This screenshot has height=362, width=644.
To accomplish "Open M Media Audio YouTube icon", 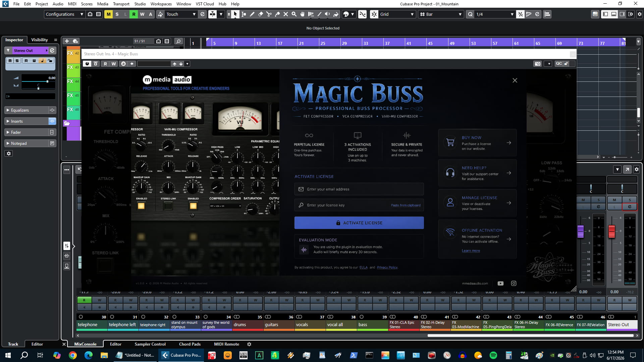I will [x=500, y=283].
